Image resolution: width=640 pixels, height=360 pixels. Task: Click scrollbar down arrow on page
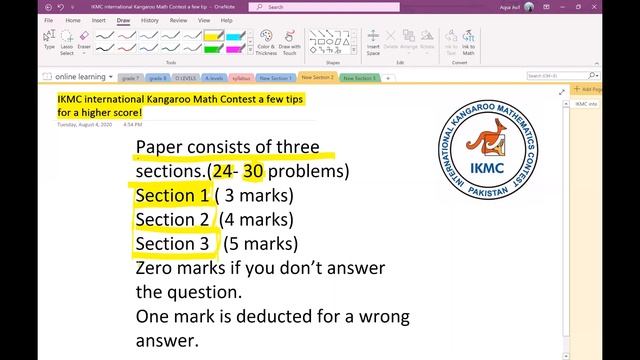click(x=566, y=356)
